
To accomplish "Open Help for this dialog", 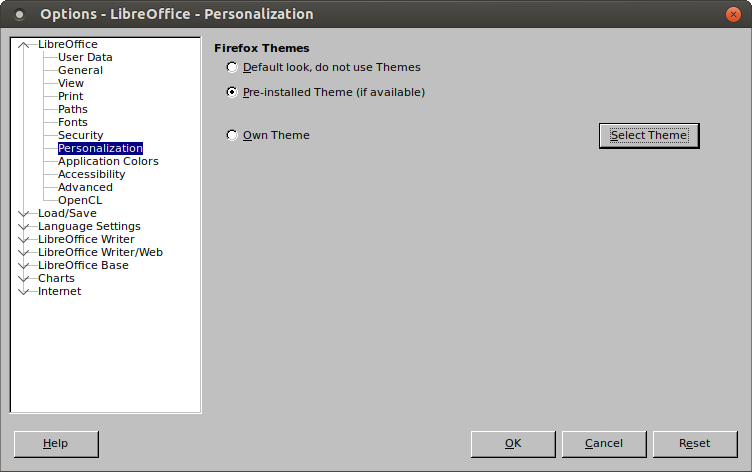I will [x=56, y=444].
